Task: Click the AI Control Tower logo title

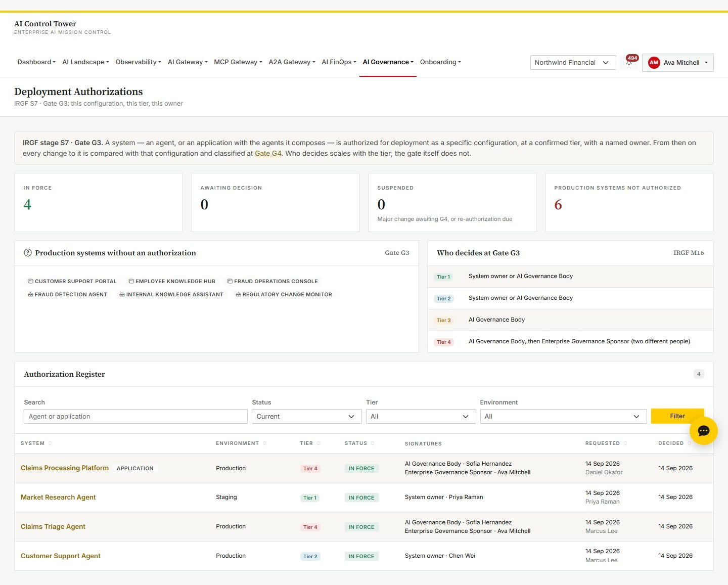Action: (45, 24)
